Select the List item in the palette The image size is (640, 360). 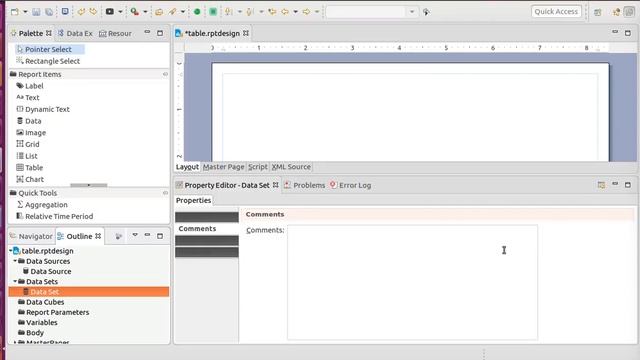pos(27,156)
